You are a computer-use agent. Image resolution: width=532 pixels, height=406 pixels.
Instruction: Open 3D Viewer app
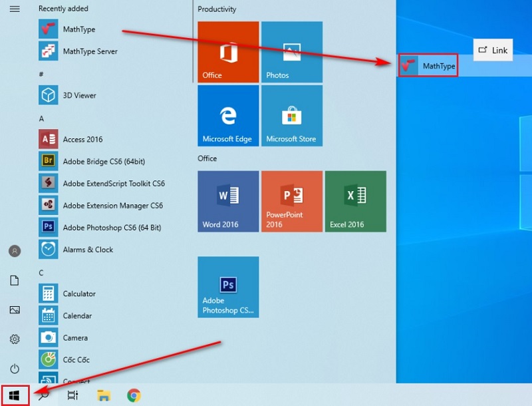(79, 95)
